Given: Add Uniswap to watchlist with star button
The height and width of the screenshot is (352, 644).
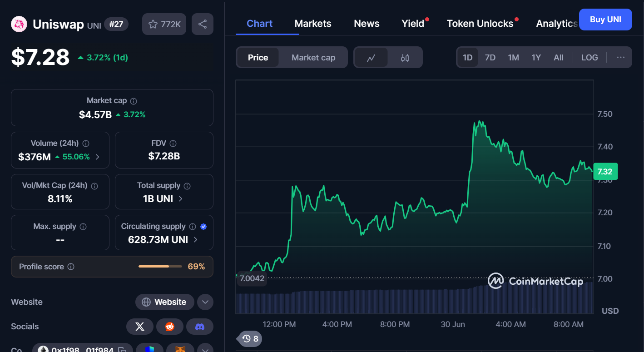Looking at the screenshot, I should coord(164,24).
